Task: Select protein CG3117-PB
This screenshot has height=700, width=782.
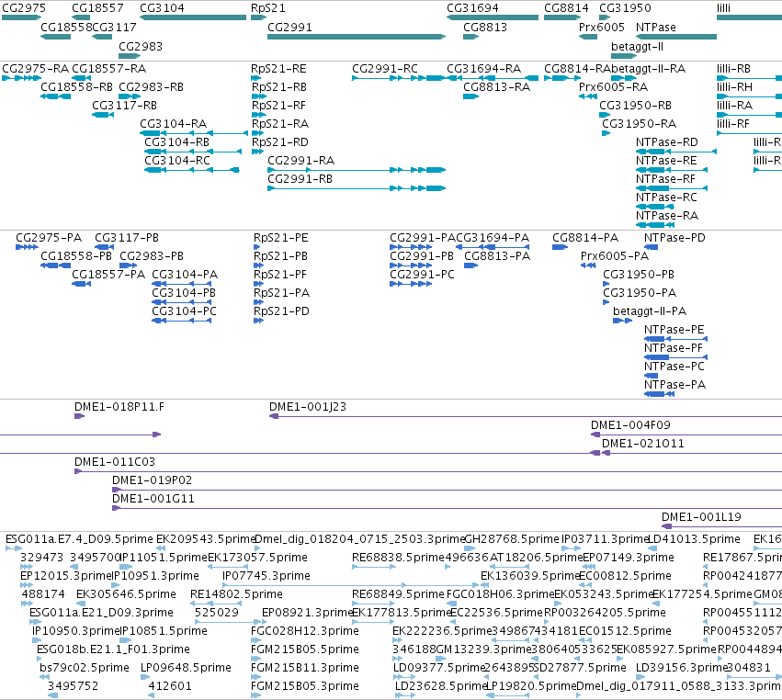Action: [104, 247]
